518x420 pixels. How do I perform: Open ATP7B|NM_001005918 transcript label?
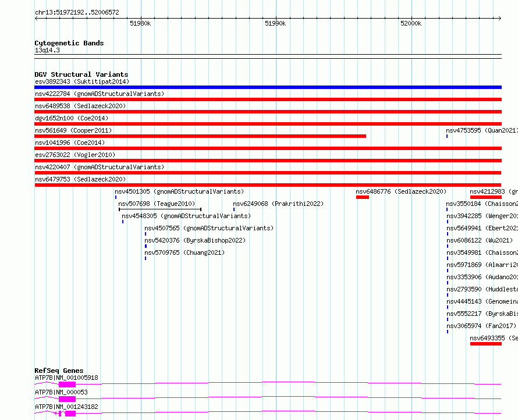(66, 378)
